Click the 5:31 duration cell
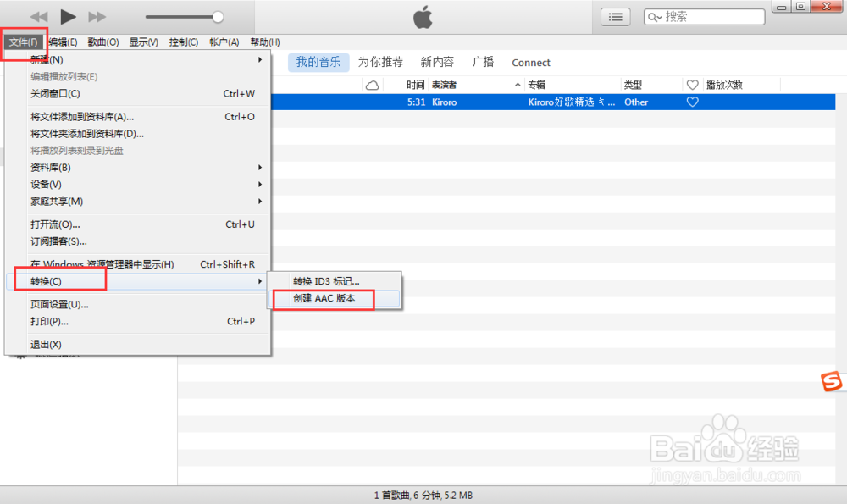 [x=417, y=102]
